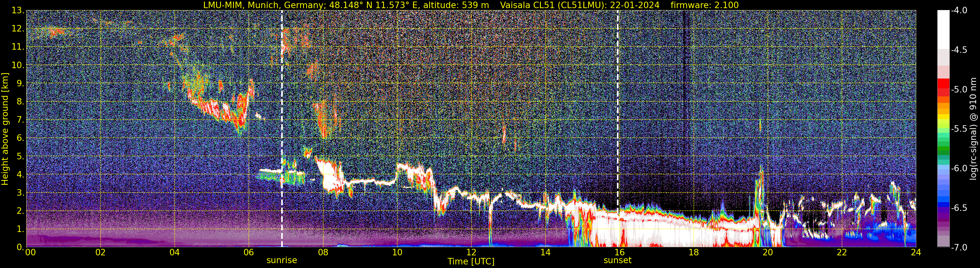Image resolution: width=980 pixels, height=268 pixels.
Task: Click the time axis tick label 04
Action: (x=174, y=252)
